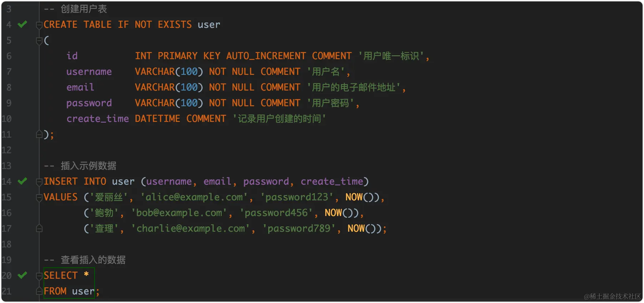Click 'user' in the INSERT statement

(x=123, y=181)
